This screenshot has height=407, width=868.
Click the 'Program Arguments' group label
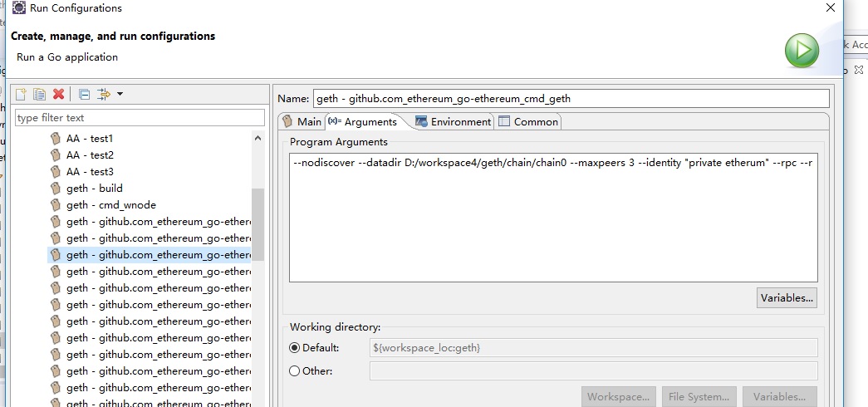click(x=339, y=142)
